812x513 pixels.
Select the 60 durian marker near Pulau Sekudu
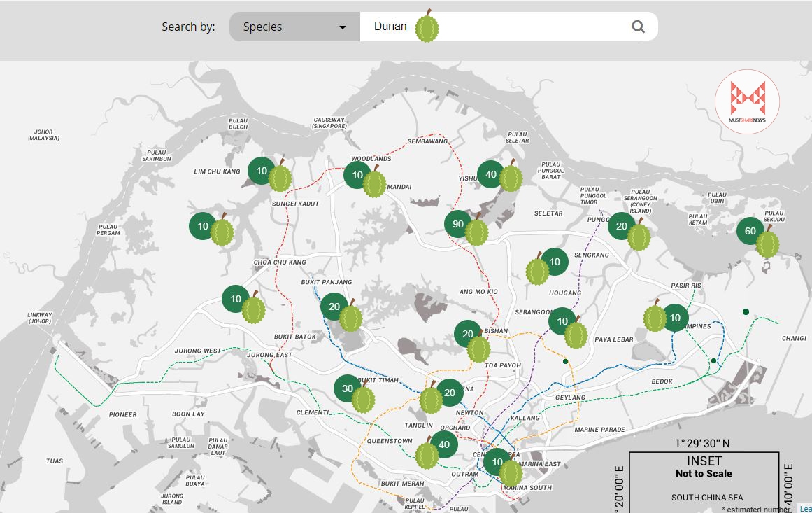click(x=750, y=232)
